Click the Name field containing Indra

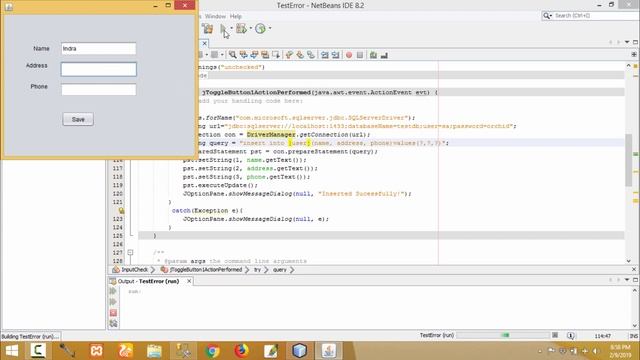98,49
